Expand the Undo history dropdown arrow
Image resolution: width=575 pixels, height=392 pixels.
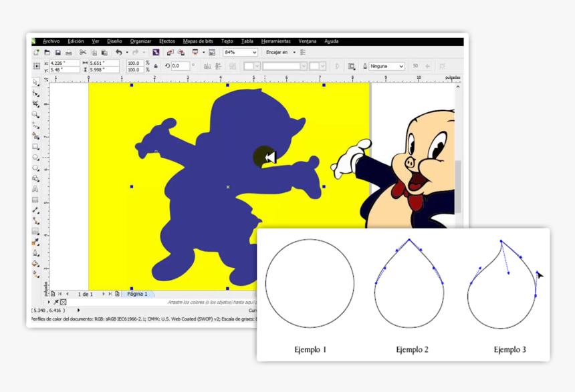point(127,52)
